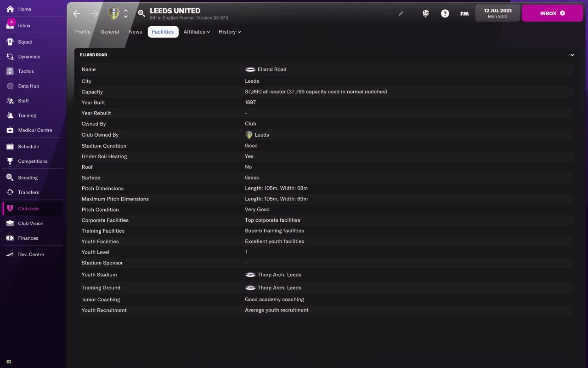
Task: Click 'Superb training facilities' value
Action: [x=274, y=231]
